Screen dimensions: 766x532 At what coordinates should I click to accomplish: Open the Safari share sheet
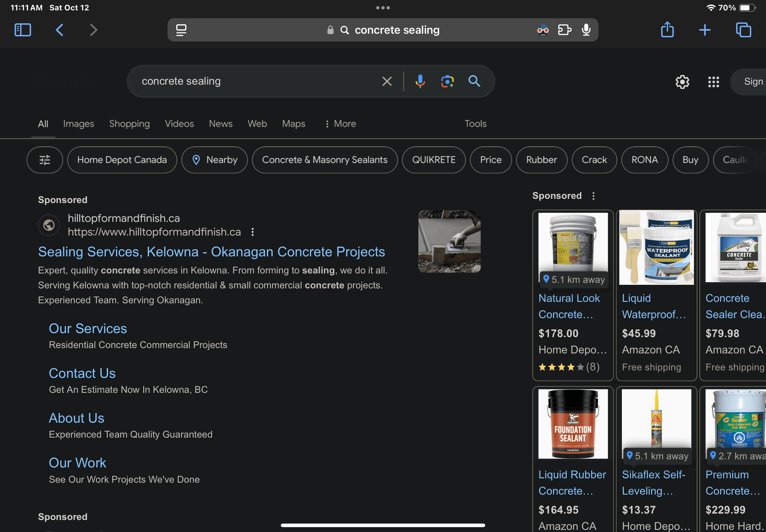(667, 30)
